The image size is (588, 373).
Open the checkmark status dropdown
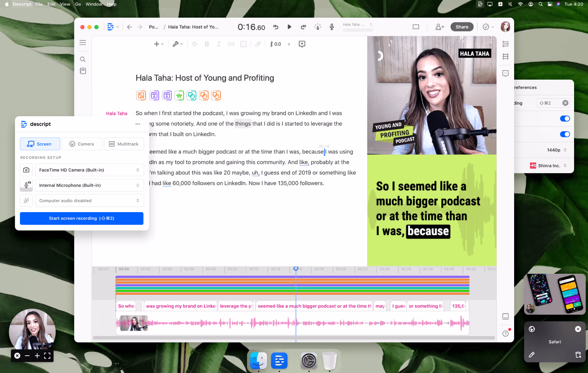pos(488,27)
